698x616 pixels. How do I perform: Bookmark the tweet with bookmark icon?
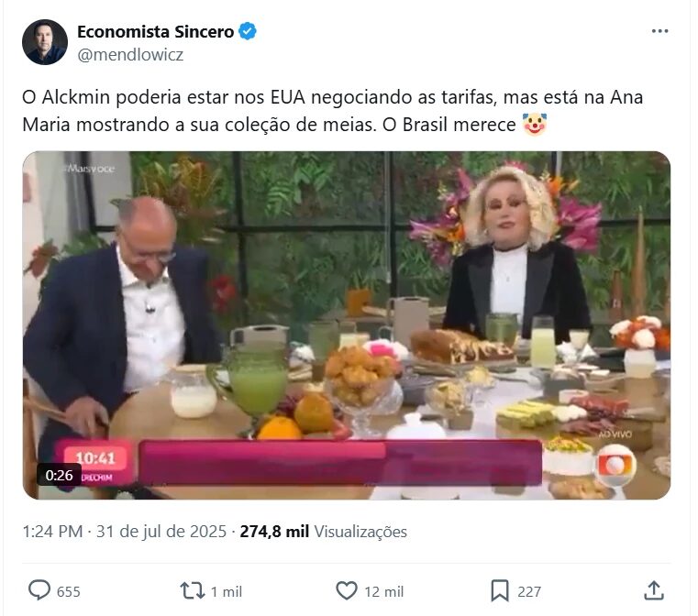[500, 591]
